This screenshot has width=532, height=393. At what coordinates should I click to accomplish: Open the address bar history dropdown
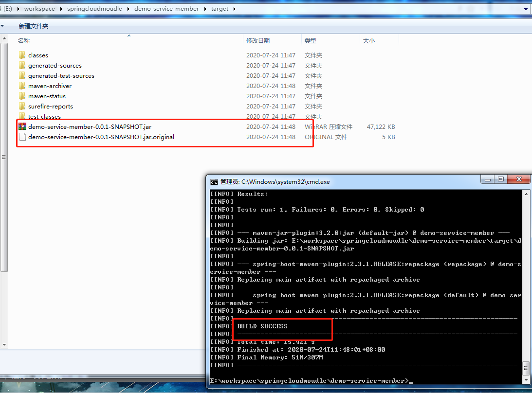[x=525, y=8]
